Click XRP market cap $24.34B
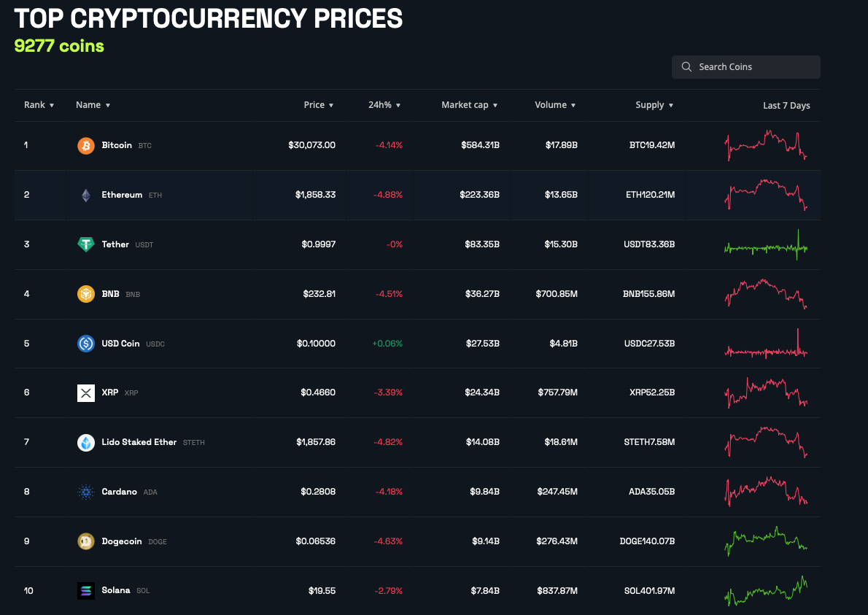Screen dimensions: 868x615 pos(482,392)
